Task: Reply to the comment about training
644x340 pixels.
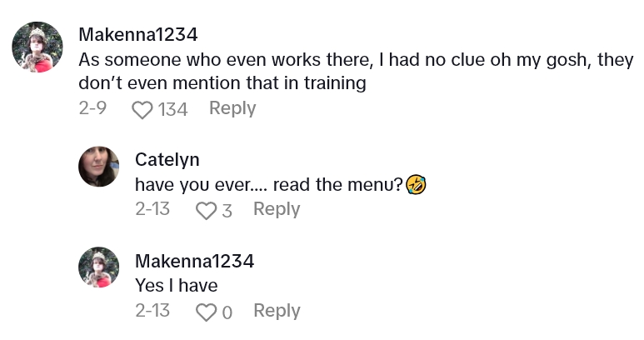Action: click(232, 108)
